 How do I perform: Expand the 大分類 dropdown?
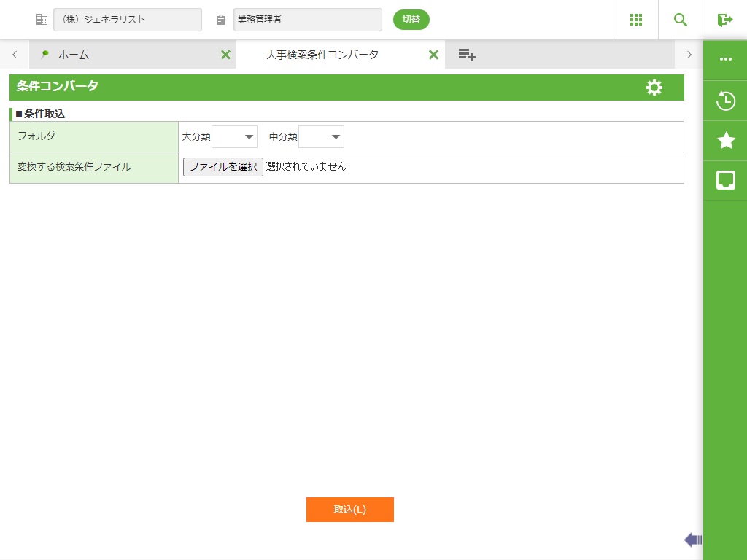[234, 136]
